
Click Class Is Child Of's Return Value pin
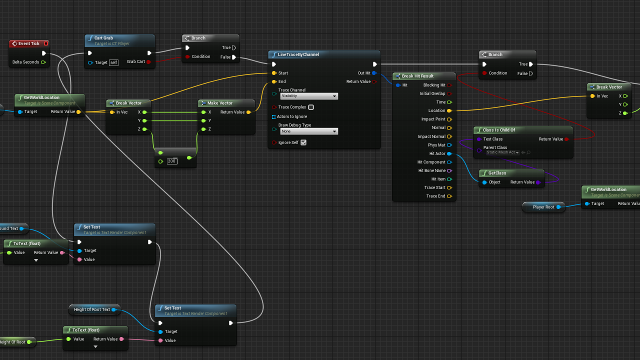coord(567,139)
